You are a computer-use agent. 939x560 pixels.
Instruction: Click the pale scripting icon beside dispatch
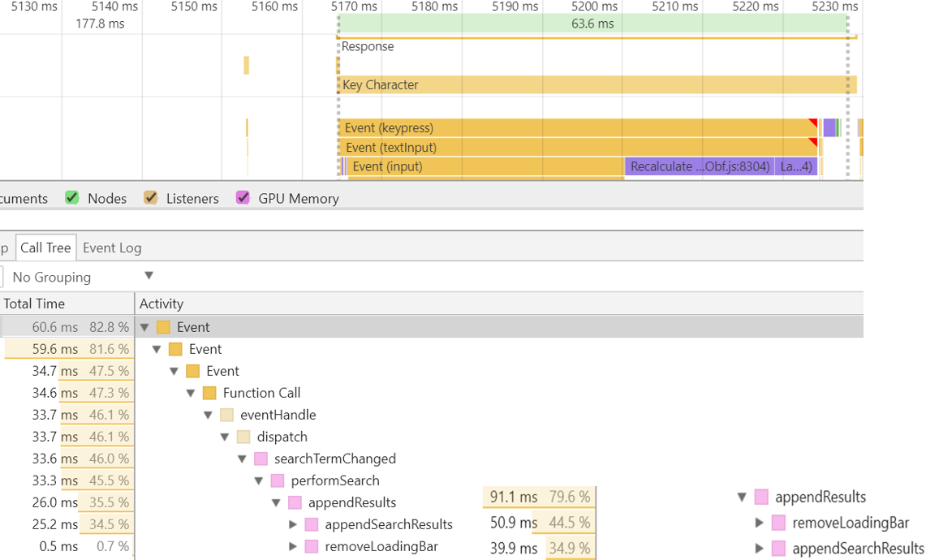[x=243, y=437]
